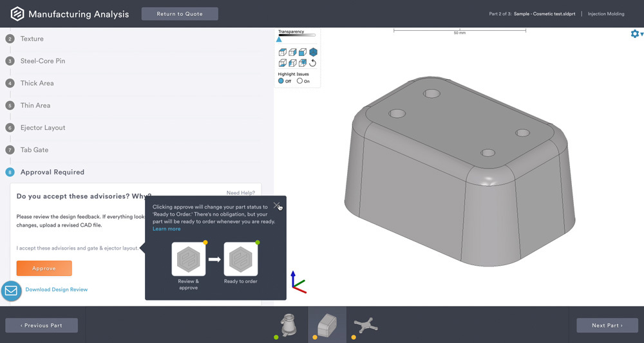Click the Return to Quote button
Image resolution: width=644 pixels, height=343 pixels.
180,14
